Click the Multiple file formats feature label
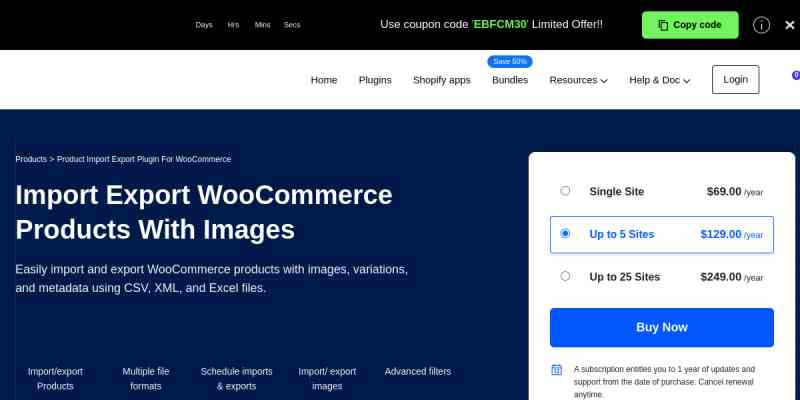Screen dimensions: 800x400 [145, 379]
